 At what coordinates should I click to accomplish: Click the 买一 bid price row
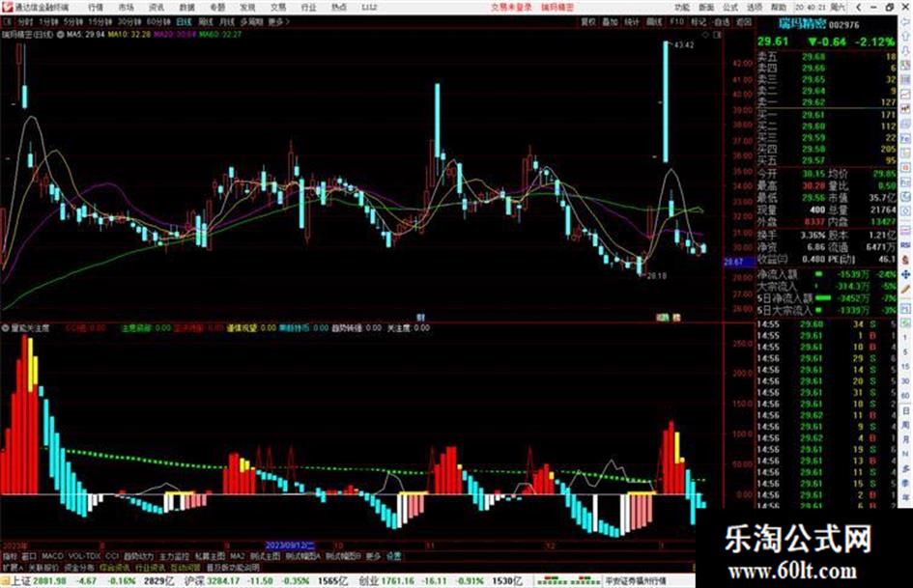(x=826, y=115)
